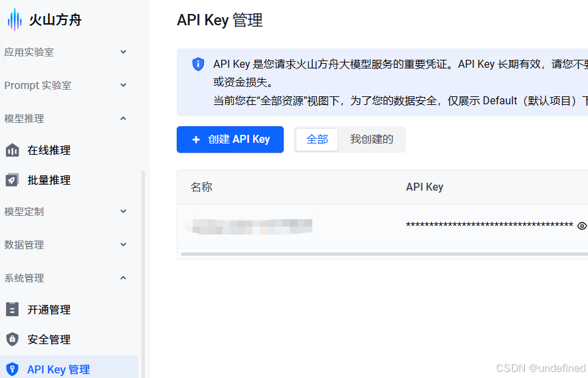
Task: Click the 系统管理 section label
Action: (x=24, y=278)
